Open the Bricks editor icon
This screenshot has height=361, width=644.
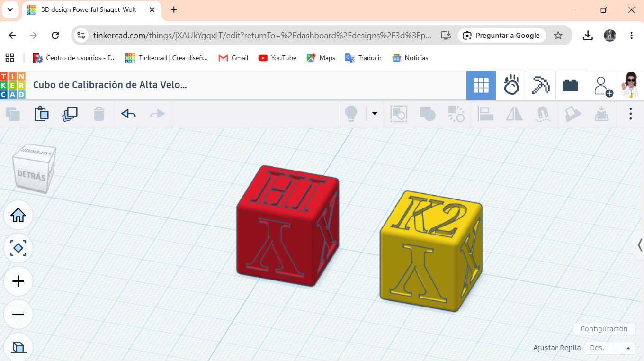571,86
